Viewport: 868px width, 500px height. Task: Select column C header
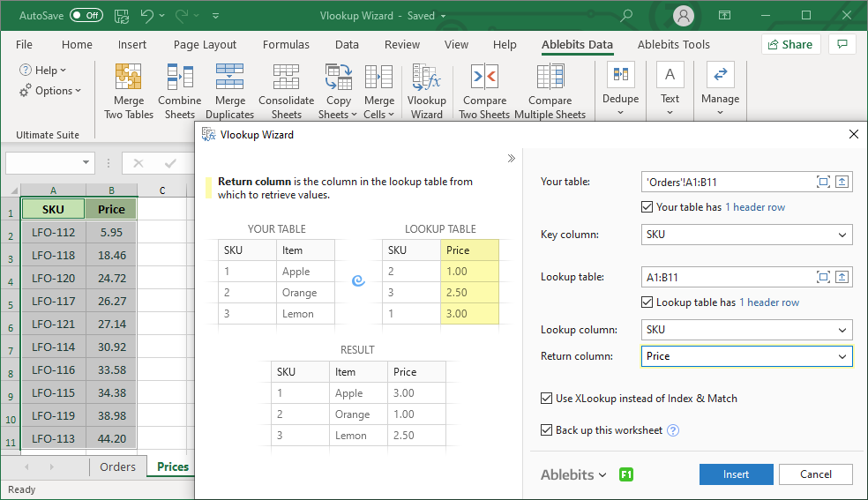pos(162,190)
